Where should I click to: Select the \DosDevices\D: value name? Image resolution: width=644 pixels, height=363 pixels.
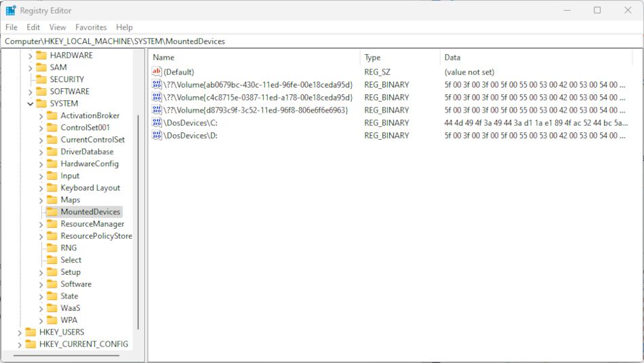click(190, 136)
